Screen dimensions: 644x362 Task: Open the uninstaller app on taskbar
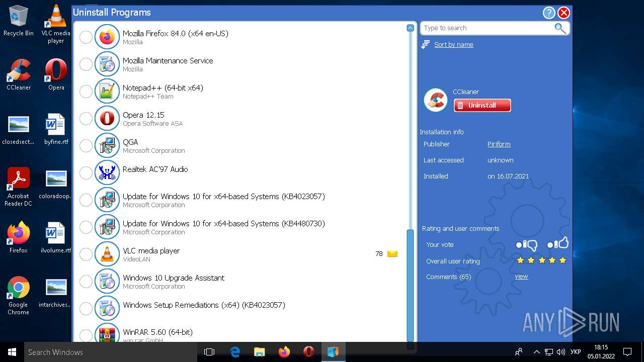click(x=333, y=352)
